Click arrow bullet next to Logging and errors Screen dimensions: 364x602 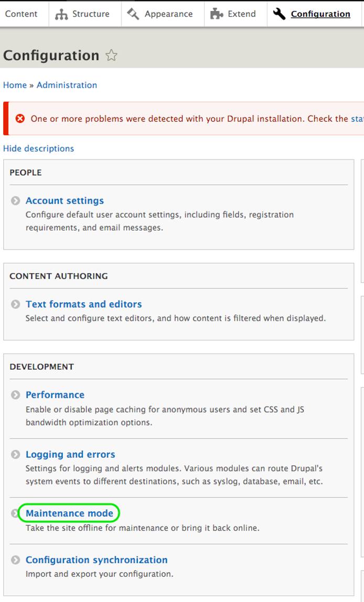16,455
